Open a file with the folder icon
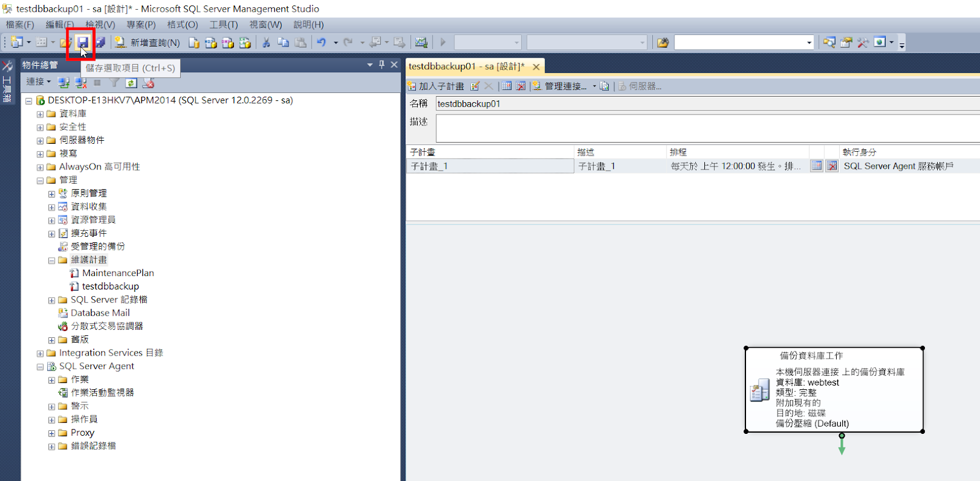Image resolution: width=980 pixels, height=481 pixels. pyautogui.click(x=65, y=42)
